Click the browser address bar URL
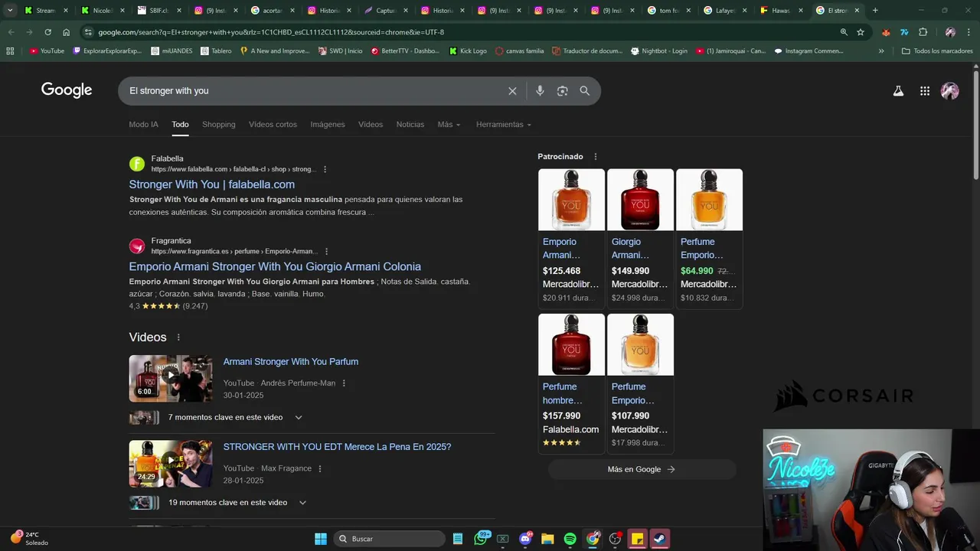The width and height of the screenshot is (980, 551). click(271, 32)
